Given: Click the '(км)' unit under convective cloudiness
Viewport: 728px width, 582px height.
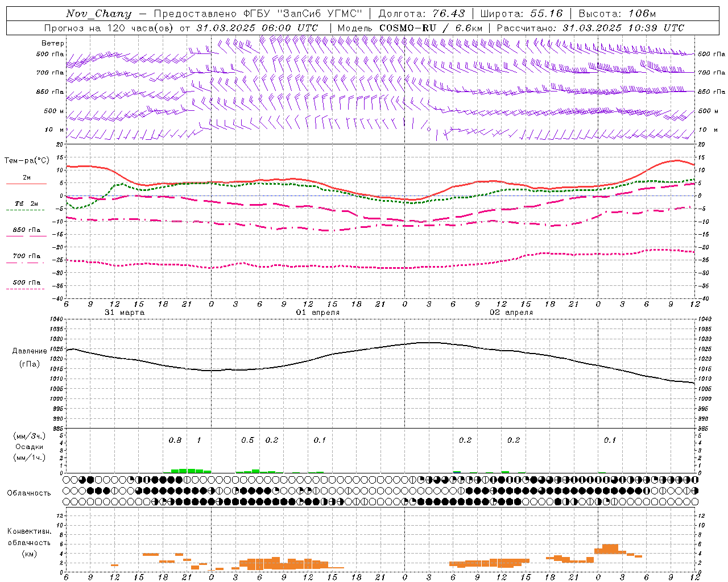Looking at the screenshot, I should (29, 553).
